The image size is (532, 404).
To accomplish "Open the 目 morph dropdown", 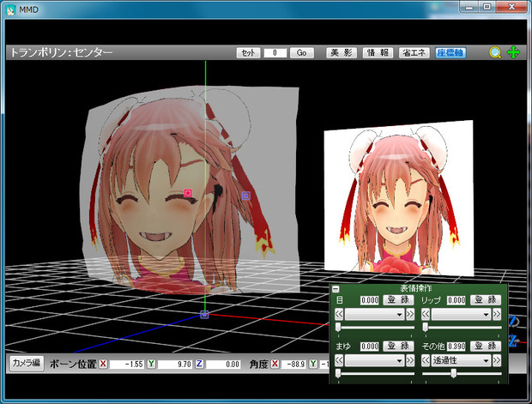I will [375, 315].
